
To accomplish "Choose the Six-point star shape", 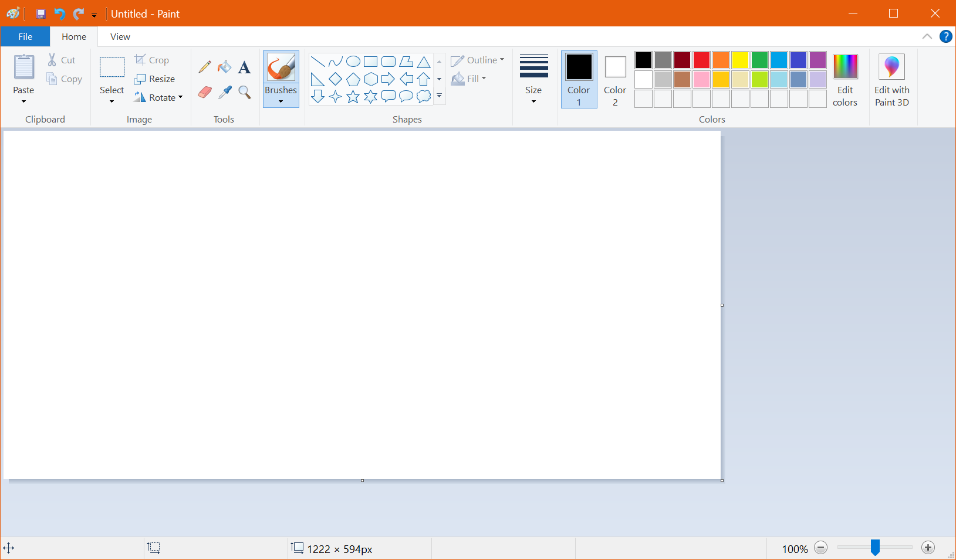I will 371,97.
